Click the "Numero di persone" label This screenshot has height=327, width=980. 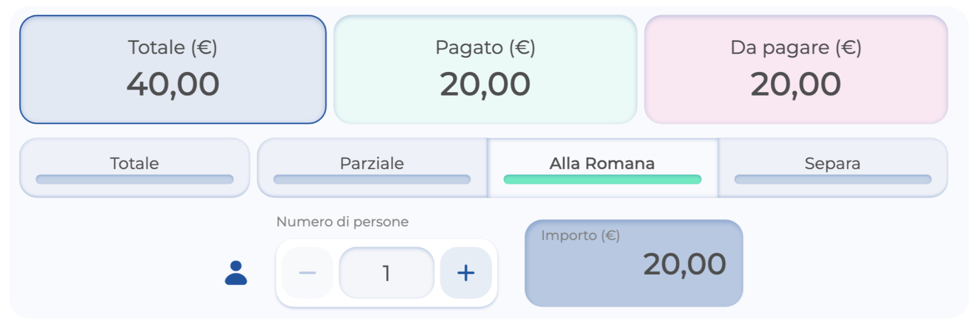342,222
